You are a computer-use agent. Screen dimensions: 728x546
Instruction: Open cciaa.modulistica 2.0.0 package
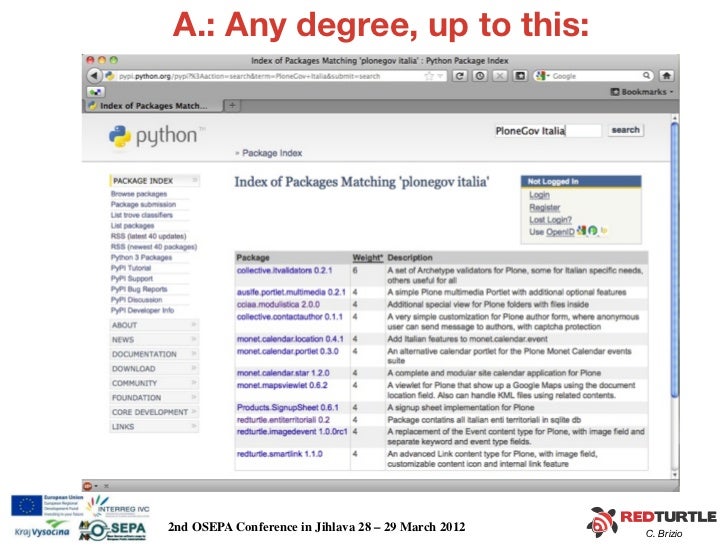tap(278, 305)
